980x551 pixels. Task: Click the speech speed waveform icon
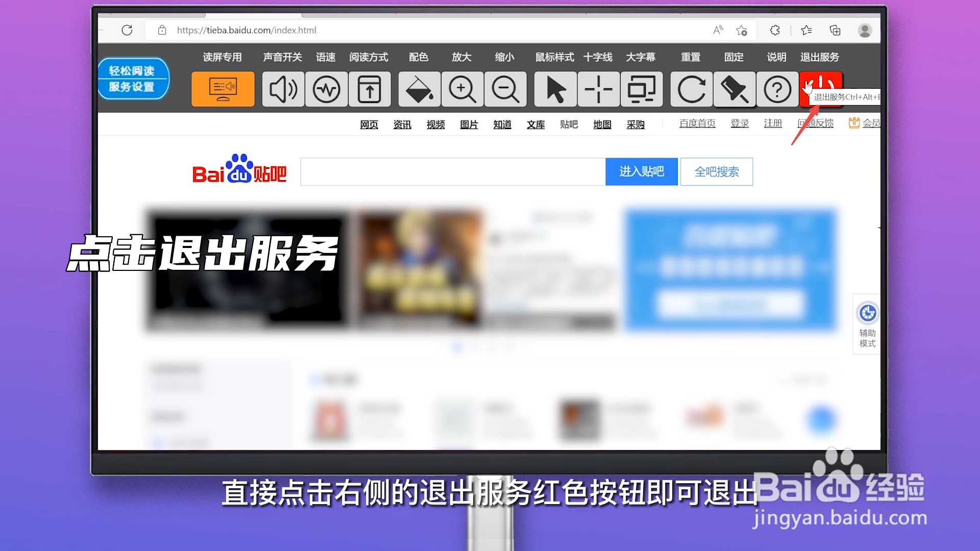click(327, 89)
